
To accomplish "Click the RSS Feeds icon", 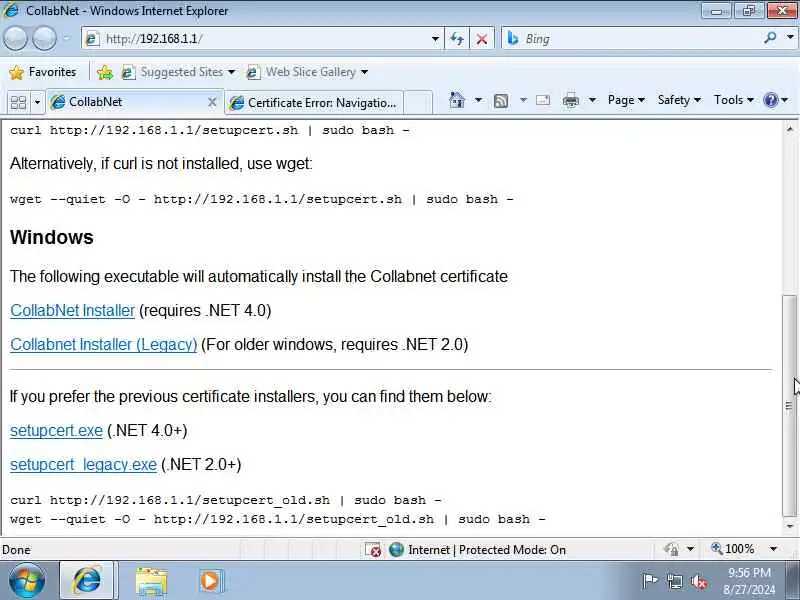I will coord(501,101).
